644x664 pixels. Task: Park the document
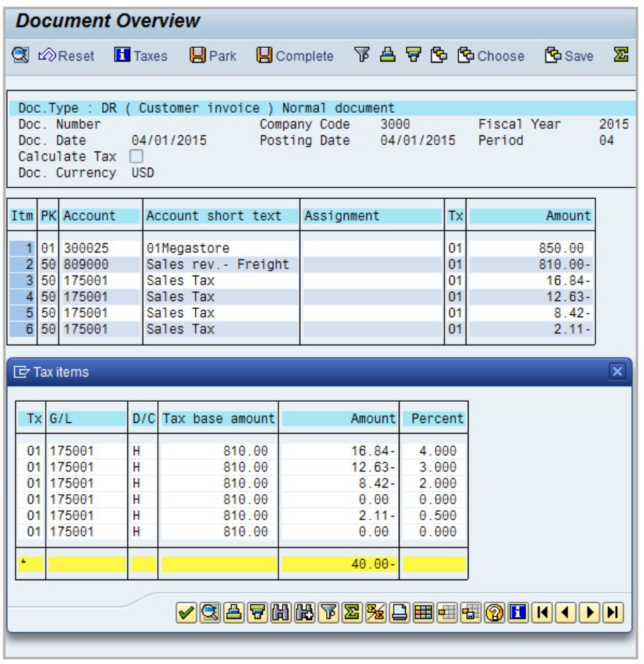213,56
